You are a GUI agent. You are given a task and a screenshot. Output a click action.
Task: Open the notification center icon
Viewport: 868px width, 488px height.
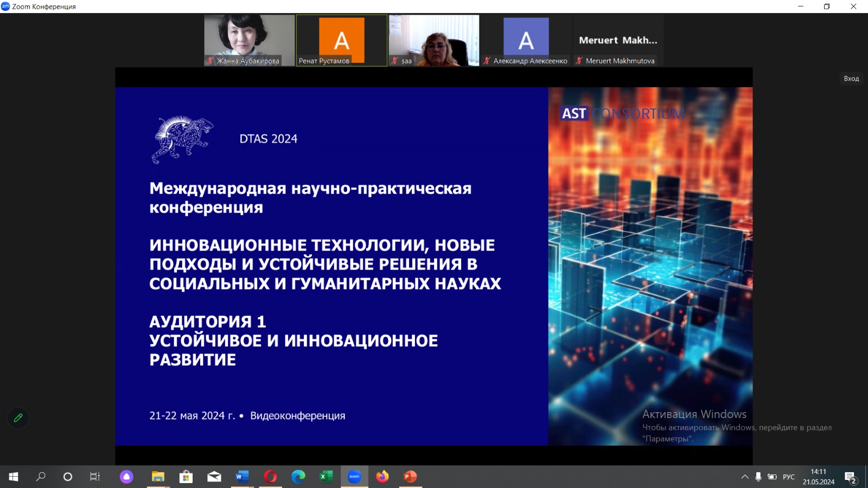[850, 477]
